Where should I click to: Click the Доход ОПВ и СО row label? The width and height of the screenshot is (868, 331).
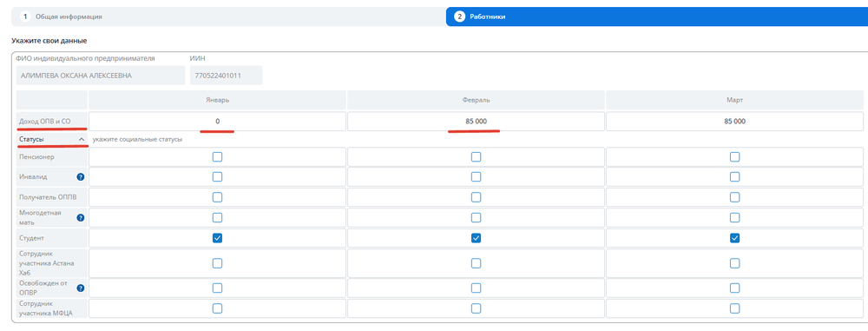click(x=45, y=122)
